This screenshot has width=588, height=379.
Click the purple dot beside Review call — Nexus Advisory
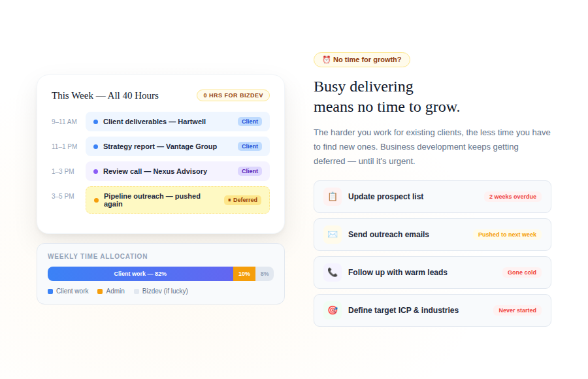pyautogui.click(x=96, y=171)
